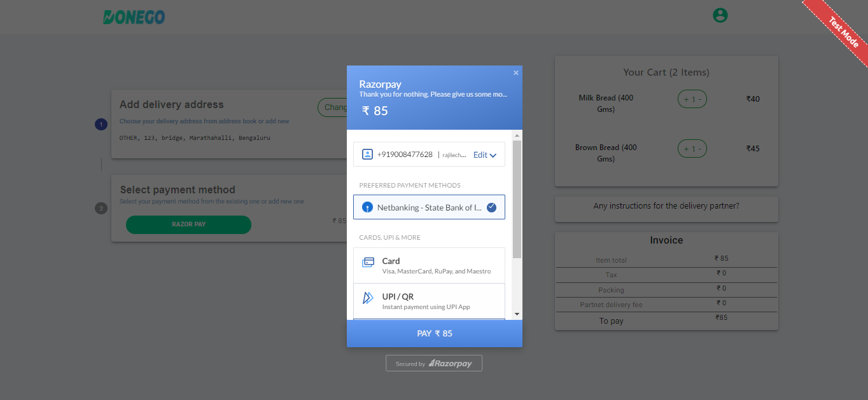Adjust Milk Bread quantity stepper

pos(692,99)
